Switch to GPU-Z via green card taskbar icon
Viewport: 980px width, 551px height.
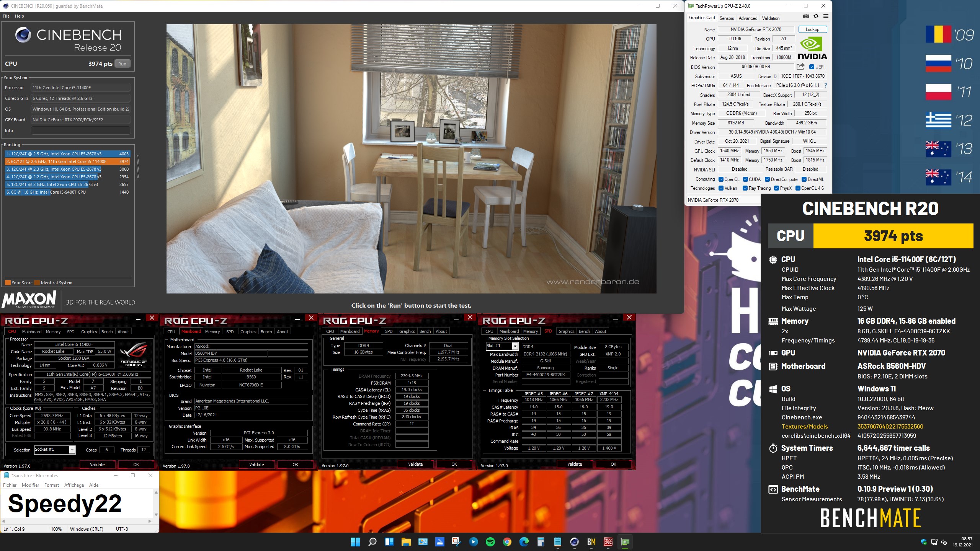pos(625,542)
